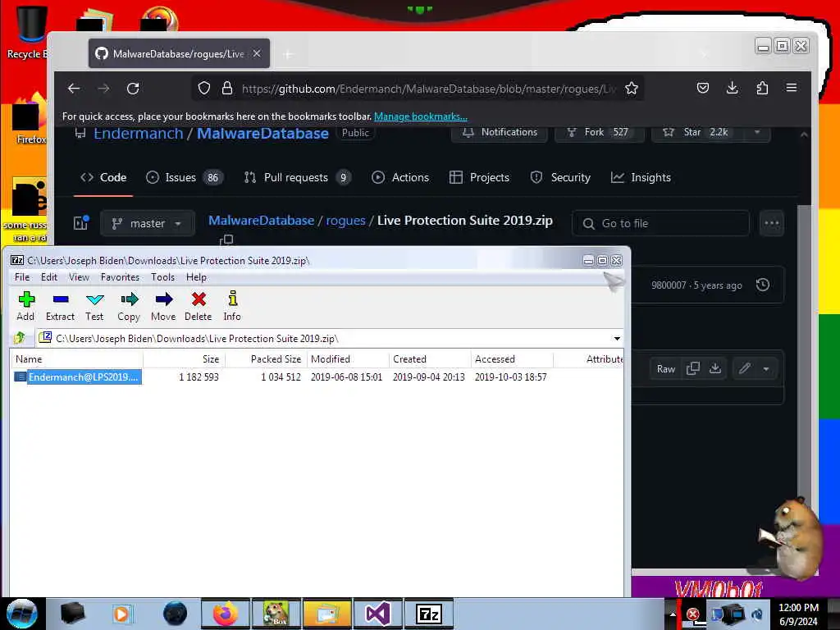Star the MalwareDatabase repository
Image resolution: width=840 pixels, height=630 pixels.
(x=697, y=132)
